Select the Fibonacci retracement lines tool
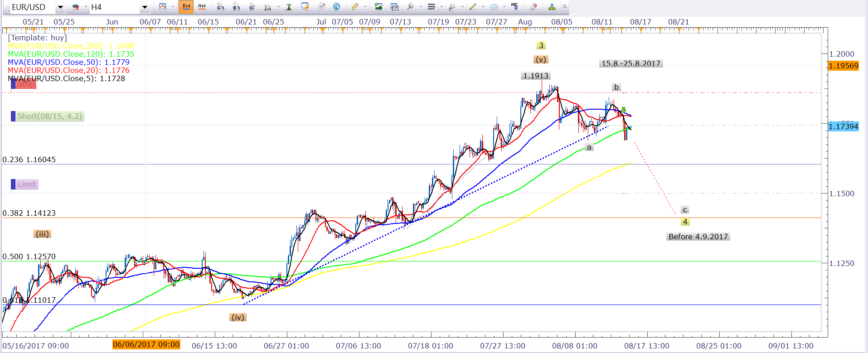Image resolution: width=868 pixels, height=353 pixels. coord(431,7)
